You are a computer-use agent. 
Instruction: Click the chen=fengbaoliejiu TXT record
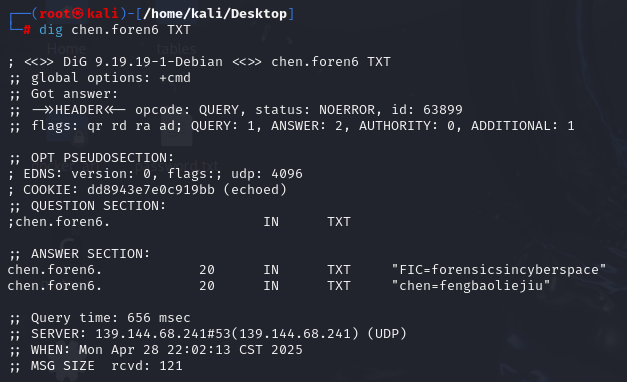[471, 286]
